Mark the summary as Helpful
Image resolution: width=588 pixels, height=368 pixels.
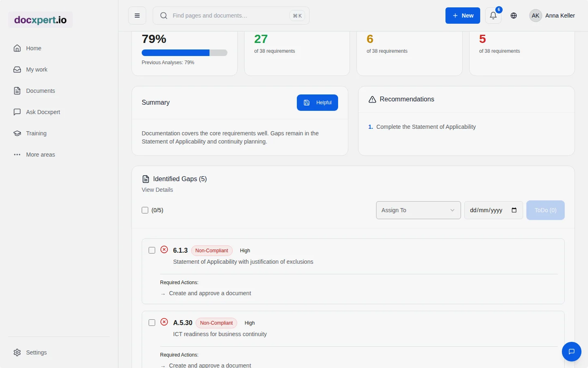(317, 103)
